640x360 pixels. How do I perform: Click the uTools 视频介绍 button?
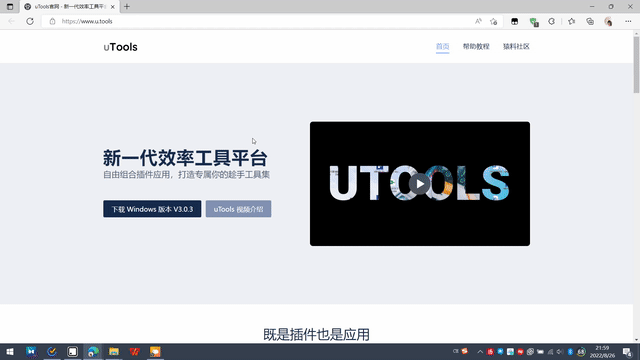tap(238, 209)
